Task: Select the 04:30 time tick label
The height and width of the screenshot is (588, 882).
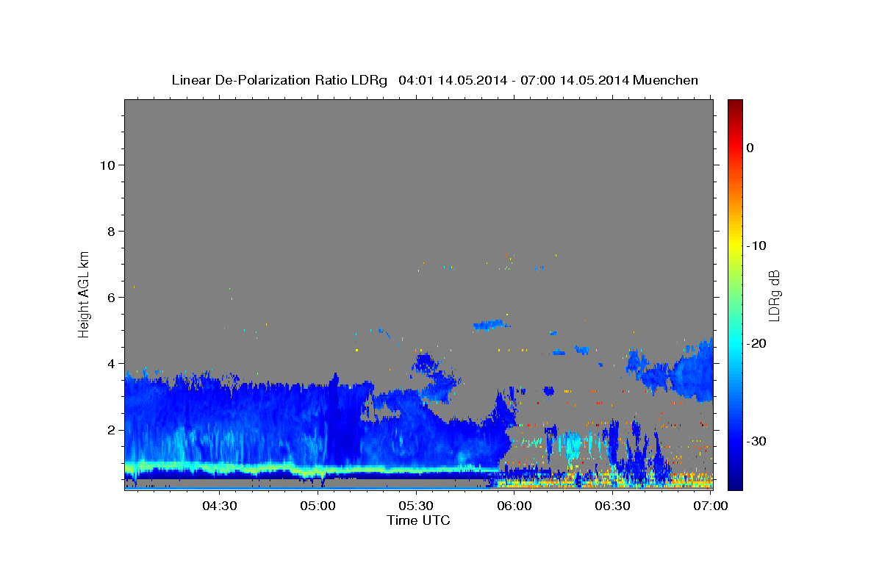Action: coord(219,506)
